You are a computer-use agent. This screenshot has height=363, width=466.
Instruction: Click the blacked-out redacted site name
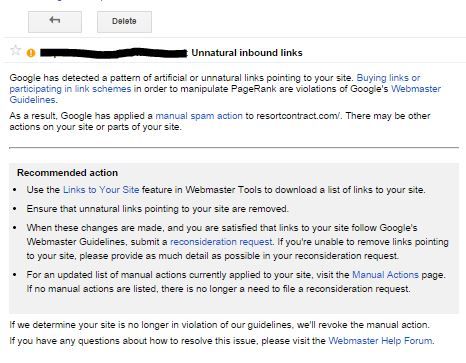click(x=114, y=53)
